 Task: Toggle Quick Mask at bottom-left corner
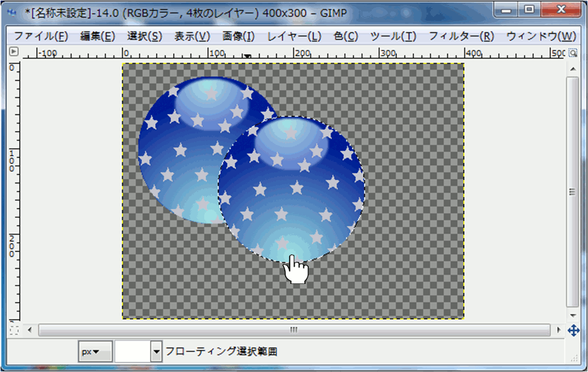(x=14, y=330)
